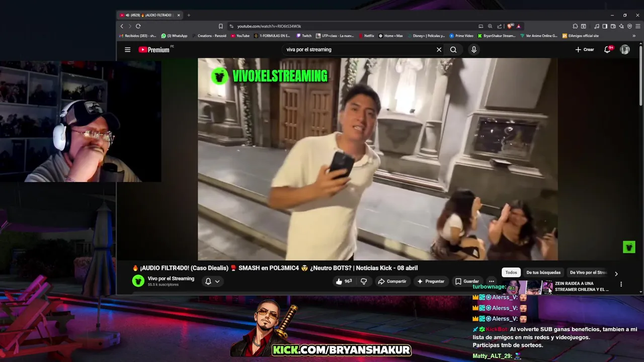
Task: Open Leo AI sparkle icon
Action: (x=621, y=26)
